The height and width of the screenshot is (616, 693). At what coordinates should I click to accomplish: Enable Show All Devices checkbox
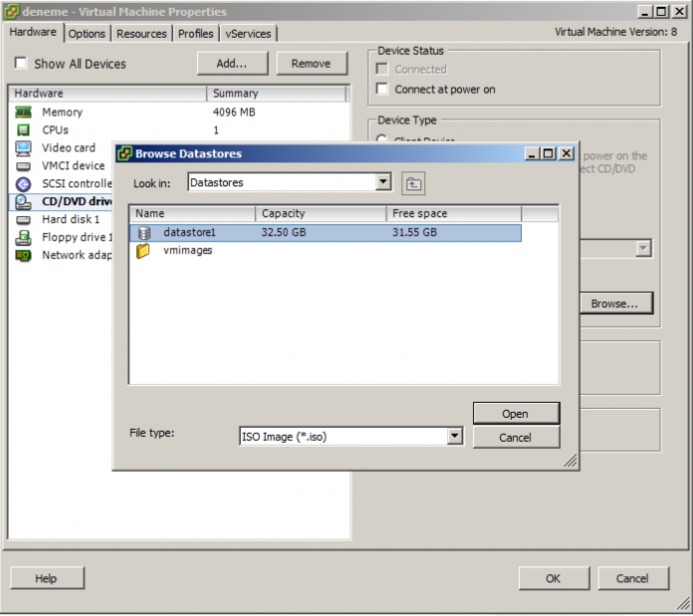tap(21, 64)
